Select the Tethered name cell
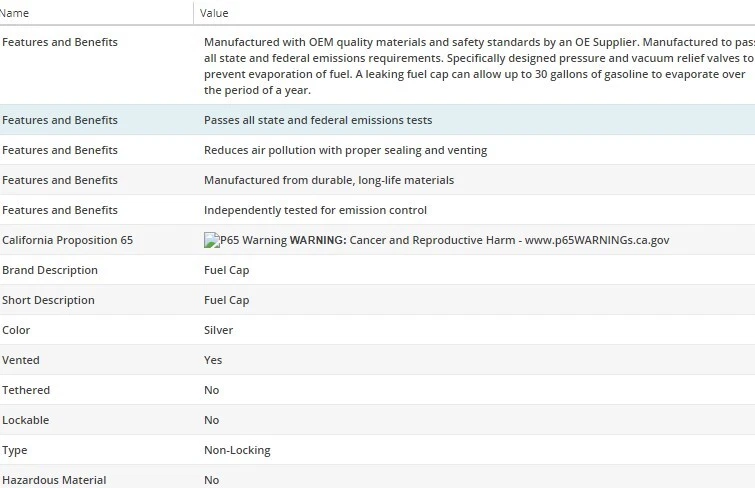 [26, 390]
